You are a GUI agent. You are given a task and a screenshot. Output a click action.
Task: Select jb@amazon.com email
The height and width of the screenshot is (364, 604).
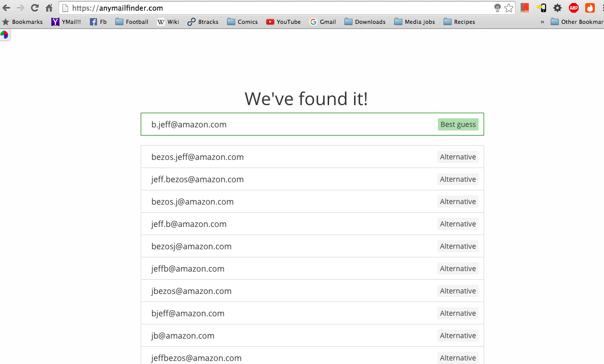click(183, 336)
